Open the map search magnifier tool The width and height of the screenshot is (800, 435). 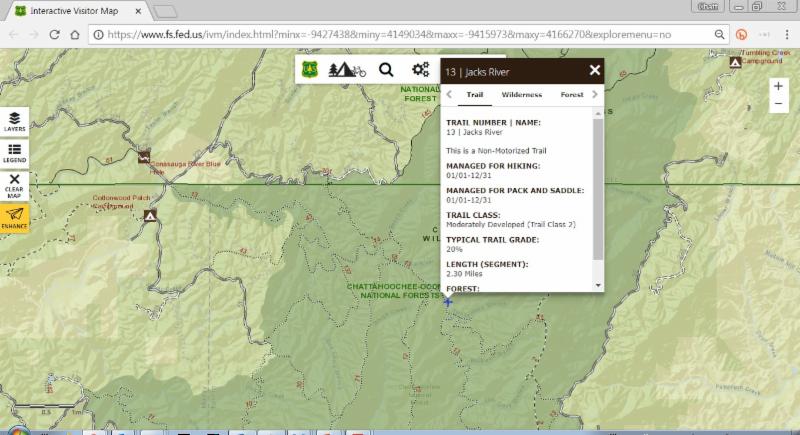[x=386, y=70]
